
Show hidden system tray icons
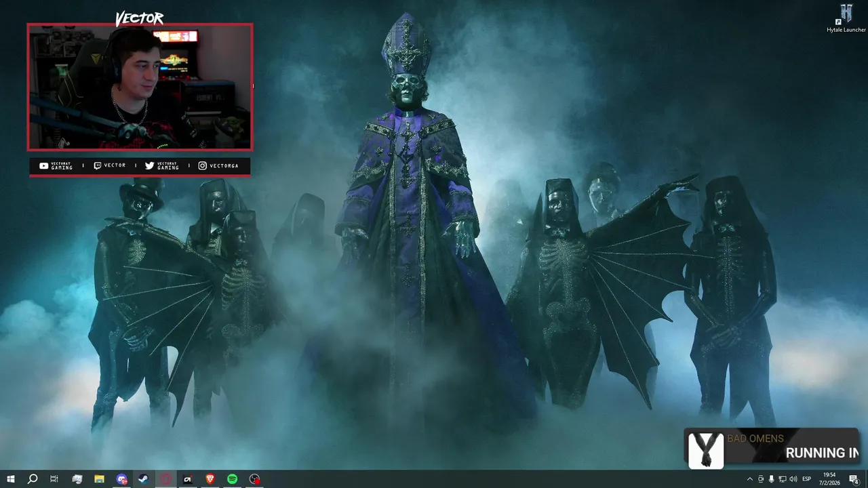point(749,479)
